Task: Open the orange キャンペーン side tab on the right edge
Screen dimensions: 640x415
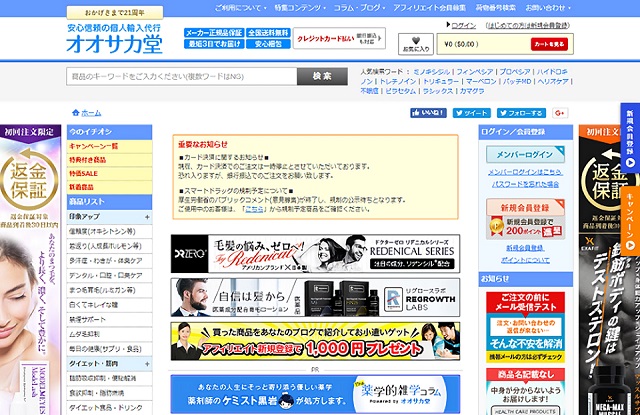Action: [630, 220]
